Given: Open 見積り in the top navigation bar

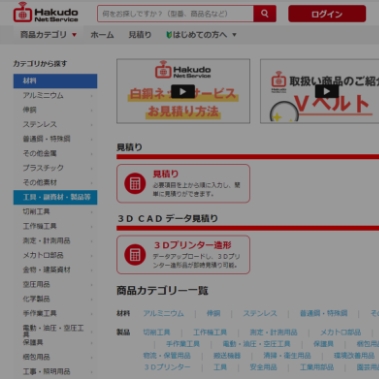Looking at the screenshot, I should (140, 35).
